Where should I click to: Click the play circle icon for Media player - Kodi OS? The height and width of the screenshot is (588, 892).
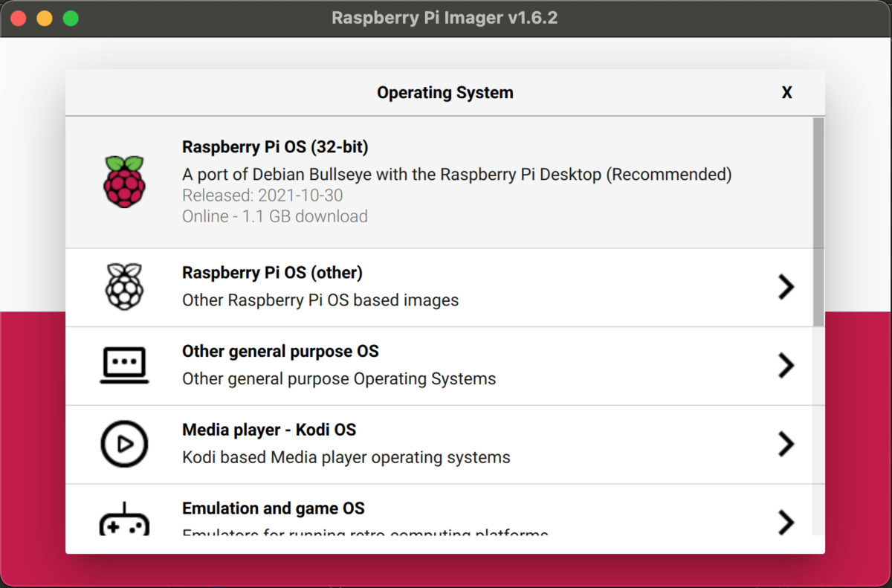pyautogui.click(x=124, y=444)
